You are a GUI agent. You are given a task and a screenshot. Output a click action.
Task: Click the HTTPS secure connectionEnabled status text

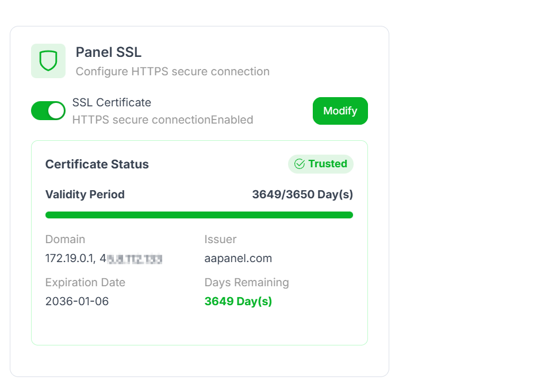click(163, 120)
